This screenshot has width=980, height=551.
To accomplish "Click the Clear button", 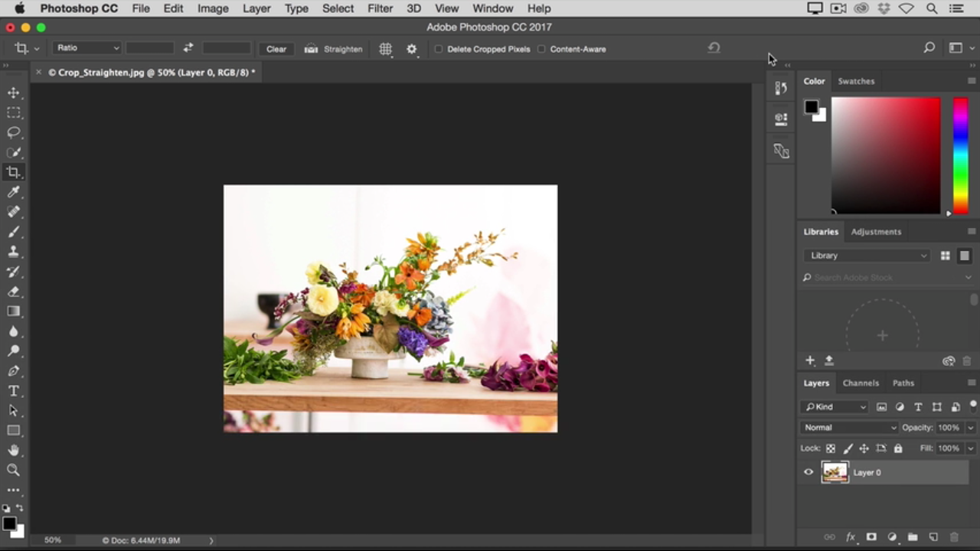I will click(x=276, y=49).
